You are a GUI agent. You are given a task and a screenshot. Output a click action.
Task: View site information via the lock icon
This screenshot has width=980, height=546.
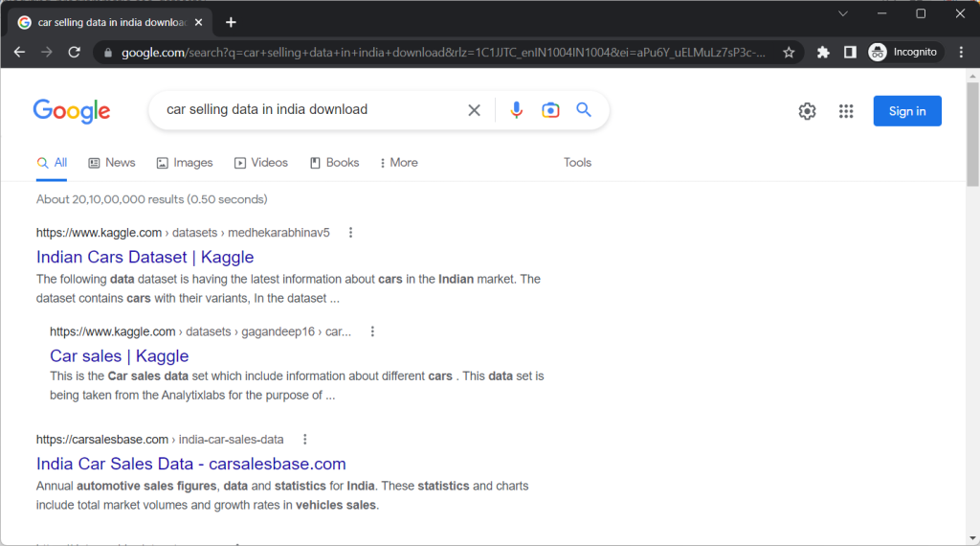click(x=107, y=53)
